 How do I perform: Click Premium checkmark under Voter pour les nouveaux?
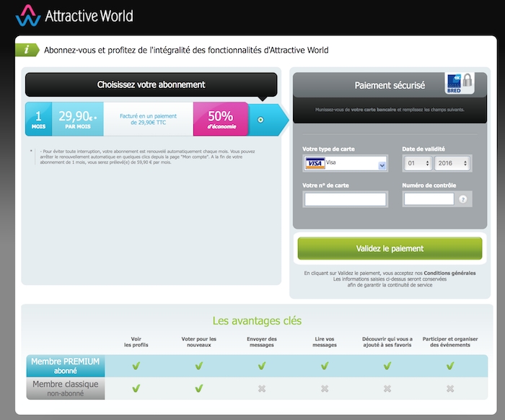tap(198, 366)
